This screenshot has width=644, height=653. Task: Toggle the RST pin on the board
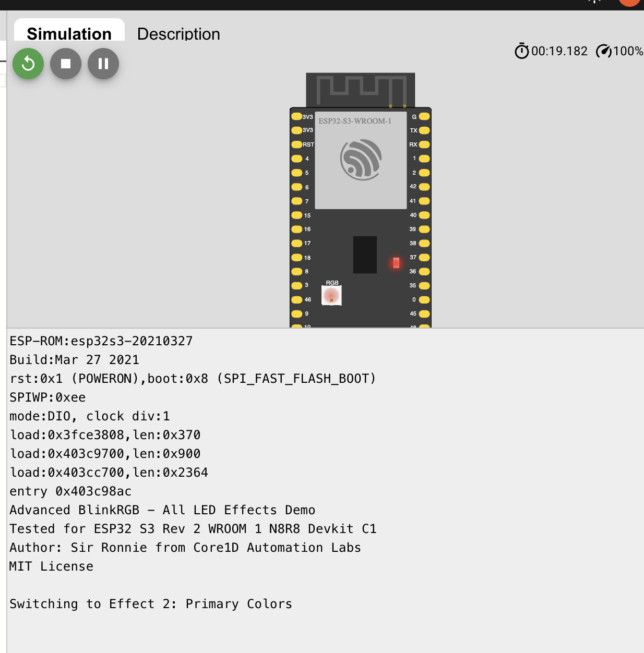click(x=297, y=144)
